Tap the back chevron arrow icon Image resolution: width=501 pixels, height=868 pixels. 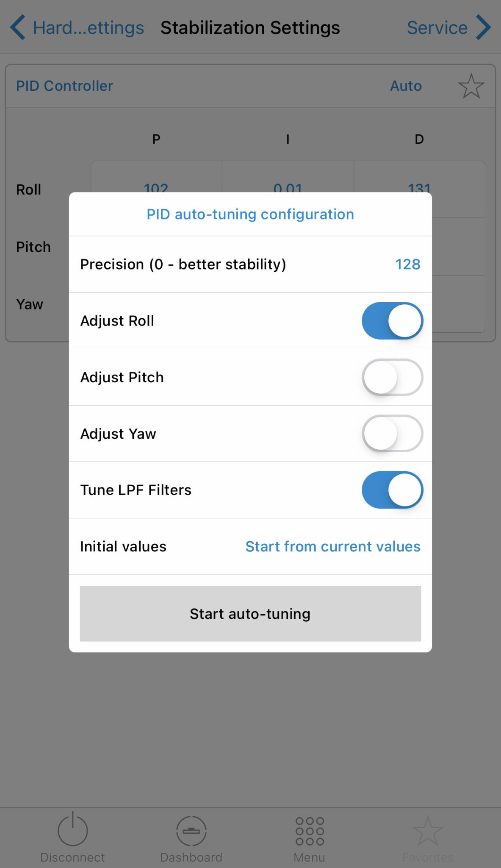(x=18, y=28)
